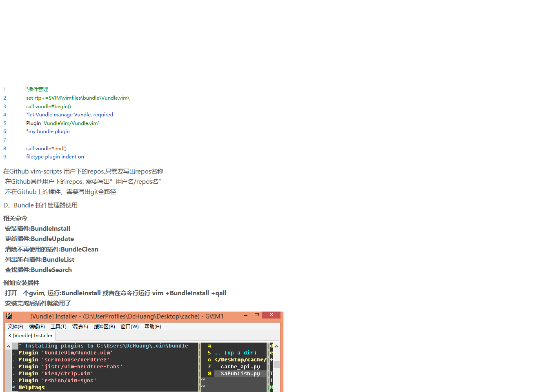This screenshot has height=392, width=534.
Task: Click code line 'call vundle#begin()'
Action: coord(49,106)
